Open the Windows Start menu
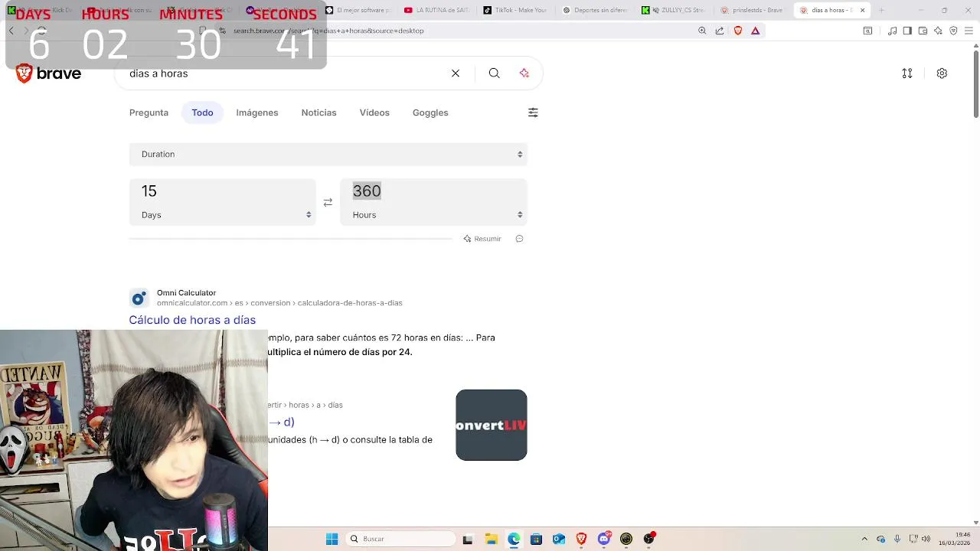Screen dimensions: 980x551 (332, 539)
